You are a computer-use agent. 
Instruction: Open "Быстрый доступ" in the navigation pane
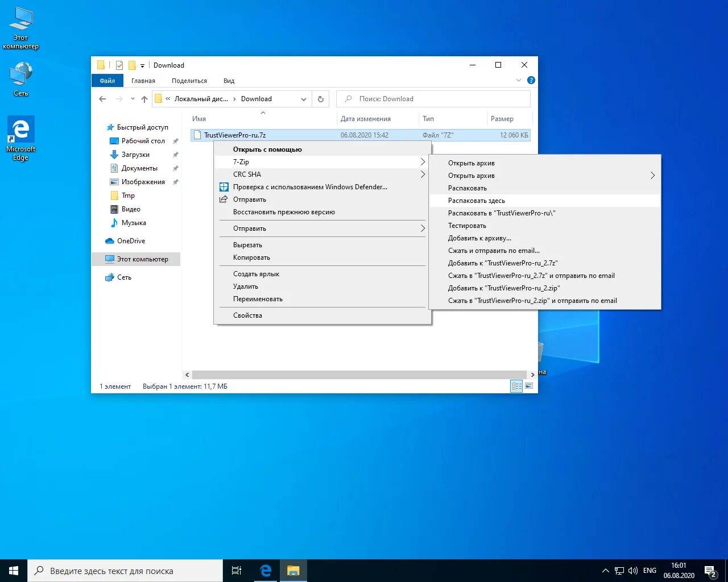[142, 127]
